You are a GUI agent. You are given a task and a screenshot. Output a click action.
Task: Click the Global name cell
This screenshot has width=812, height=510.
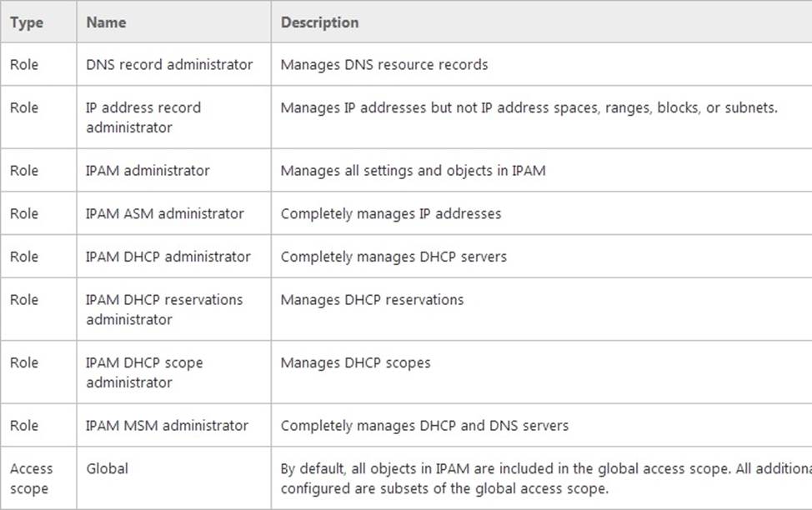coord(108,468)
